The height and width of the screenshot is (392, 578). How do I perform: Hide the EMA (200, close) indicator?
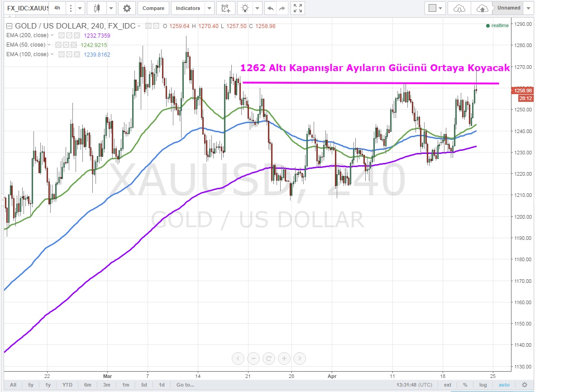tap(61, 35)
